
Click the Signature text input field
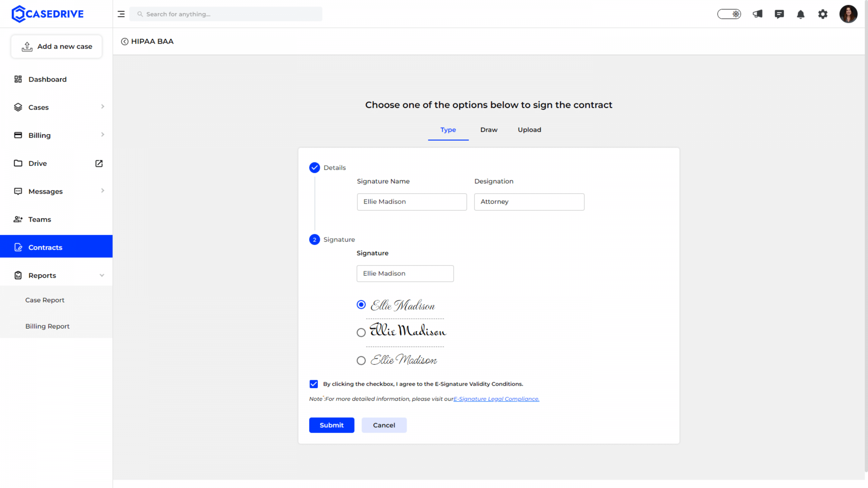point(405,274)
